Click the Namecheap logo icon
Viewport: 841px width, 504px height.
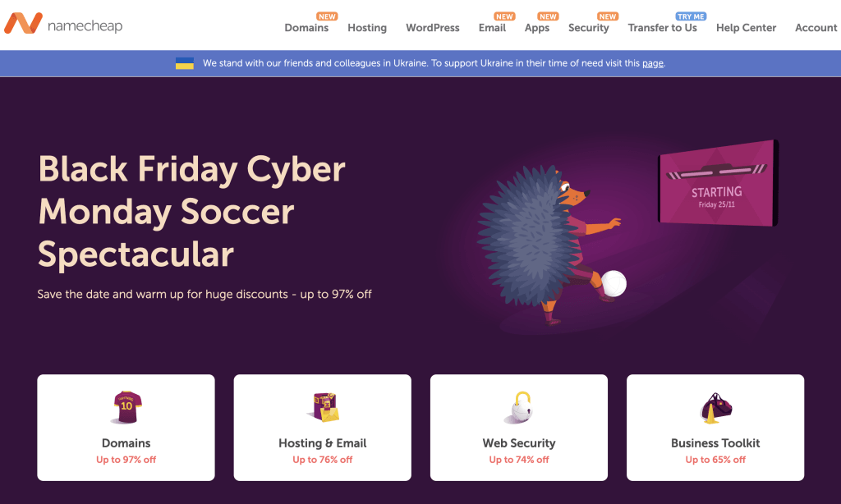(23, 24)
